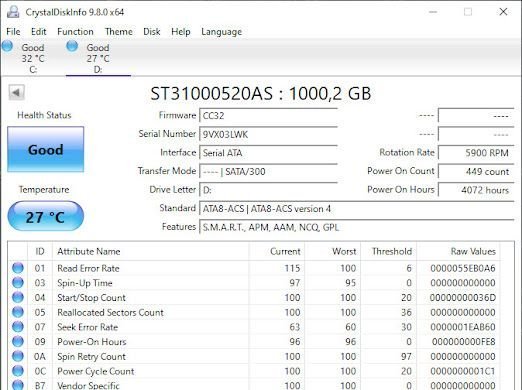Click the Current column header
The width and height of the screenshot is (522, 390).
[x=276, y=251]
